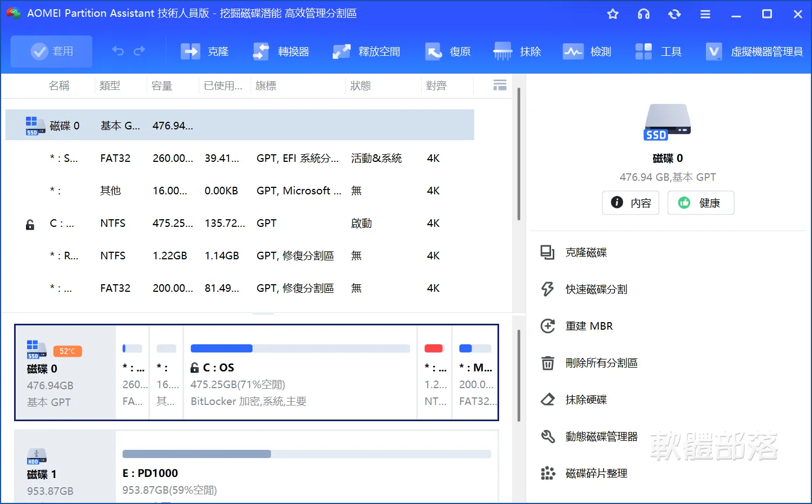Click the 對齊 column header
This screenshot has width=812, height=504.
coord(436,86)
